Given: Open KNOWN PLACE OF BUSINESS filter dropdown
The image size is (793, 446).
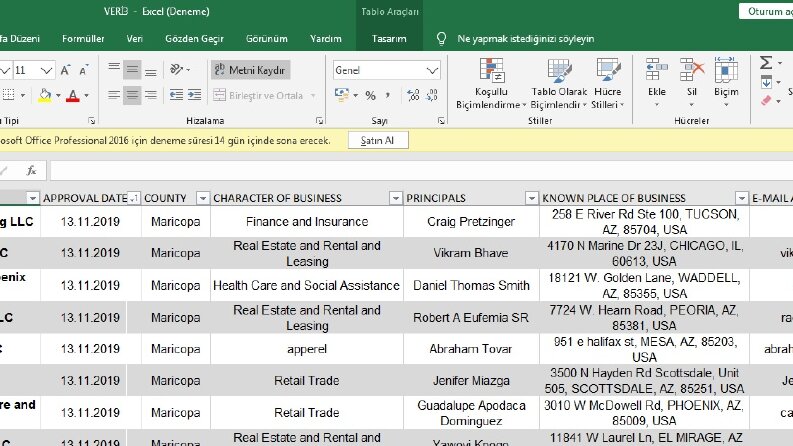Looking at the screenshot, I should click(x=741, y=198).
